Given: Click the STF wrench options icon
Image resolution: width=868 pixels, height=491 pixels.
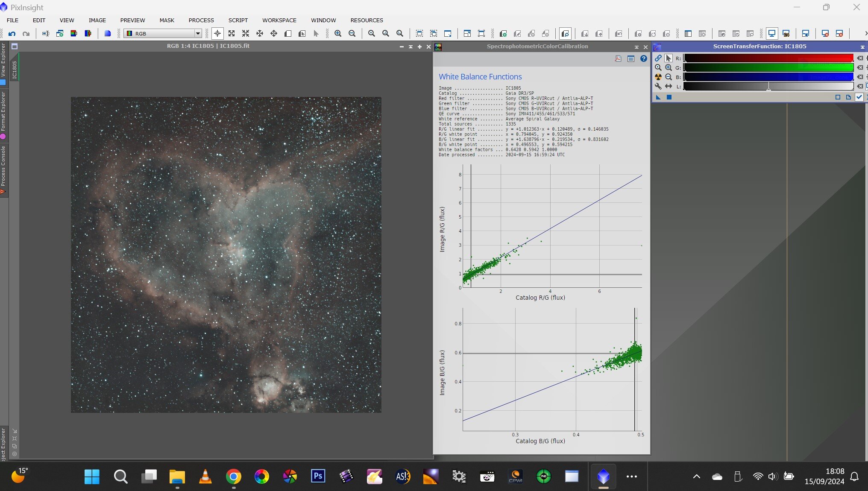Looking at the screenshot, I should coord(658,86).
